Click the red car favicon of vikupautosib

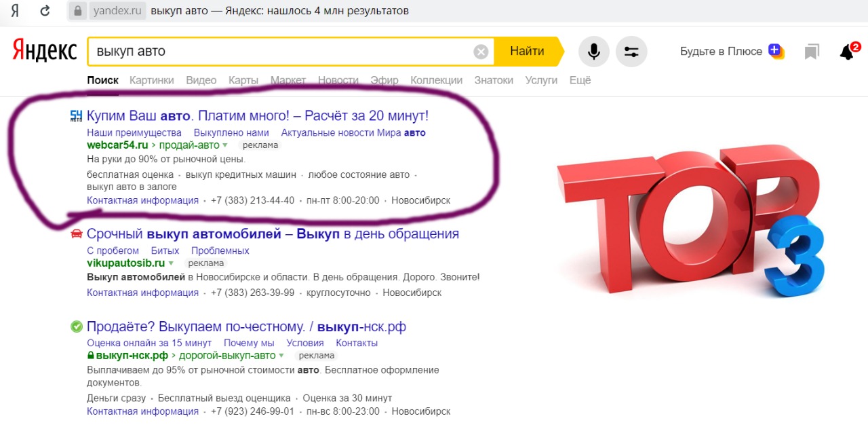[77, 234]
